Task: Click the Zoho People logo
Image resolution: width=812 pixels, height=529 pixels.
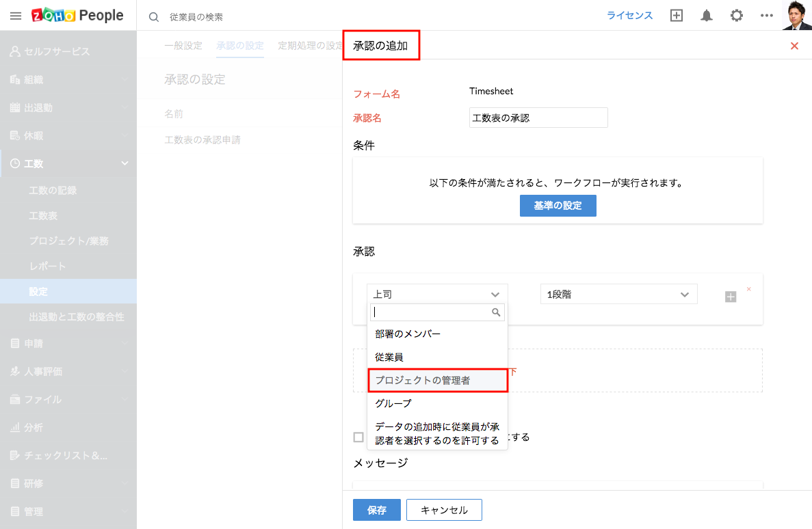Action: (x=77, y=16)
